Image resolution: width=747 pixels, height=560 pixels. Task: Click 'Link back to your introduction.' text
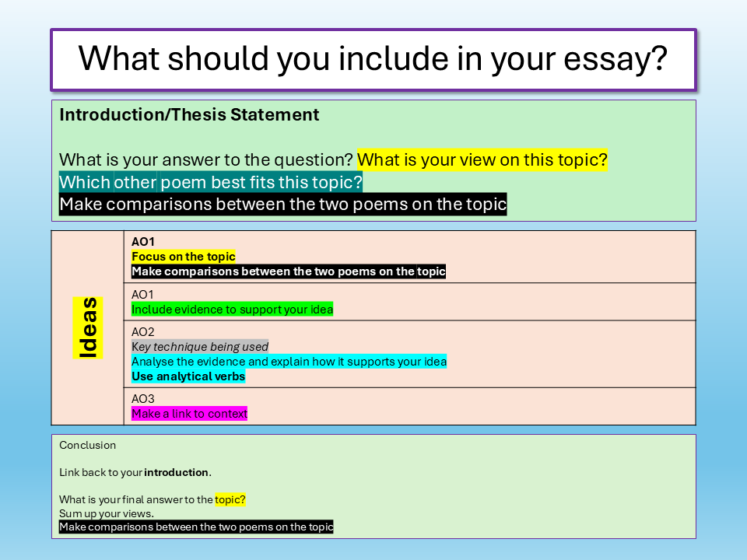tap(135, 472)
